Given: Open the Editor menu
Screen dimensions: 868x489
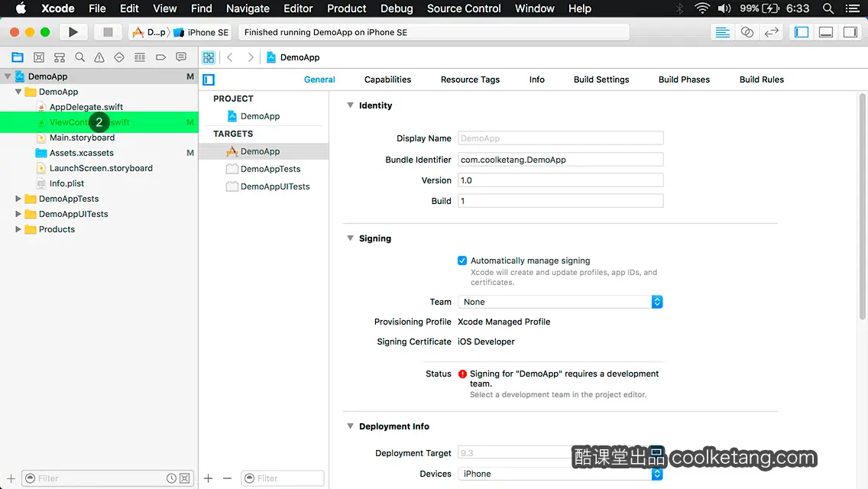Looking at the screenshot, I should [298, 8].
